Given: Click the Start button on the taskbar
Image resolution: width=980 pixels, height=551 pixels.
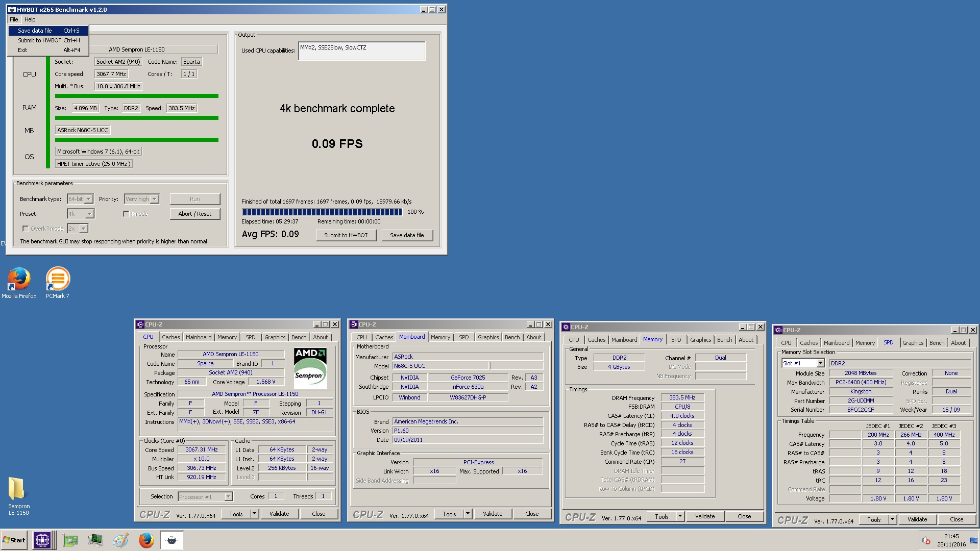Looking at the screenshot, I should click(x=14, y=540).
